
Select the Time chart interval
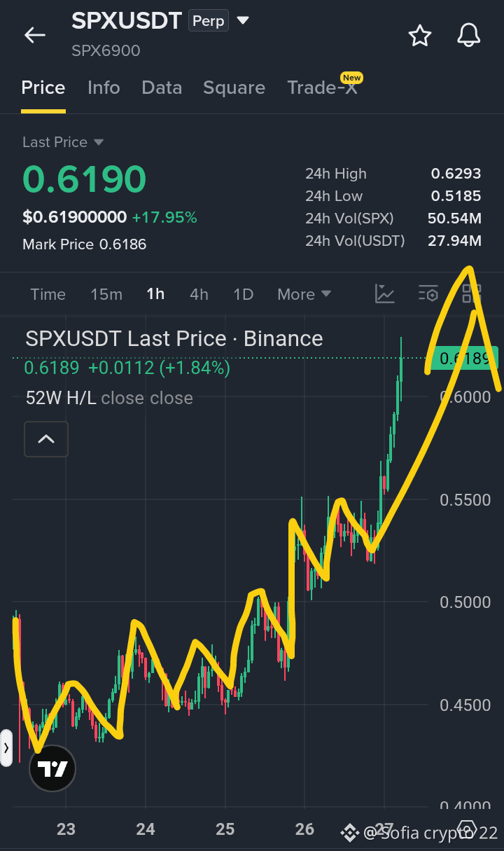48,294
